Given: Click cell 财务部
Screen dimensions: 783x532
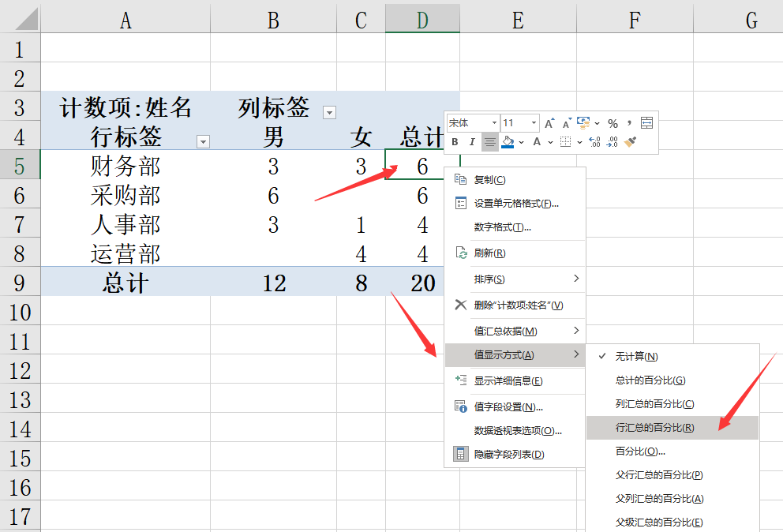Looking at the screenshot, I should tap(126, 166).
